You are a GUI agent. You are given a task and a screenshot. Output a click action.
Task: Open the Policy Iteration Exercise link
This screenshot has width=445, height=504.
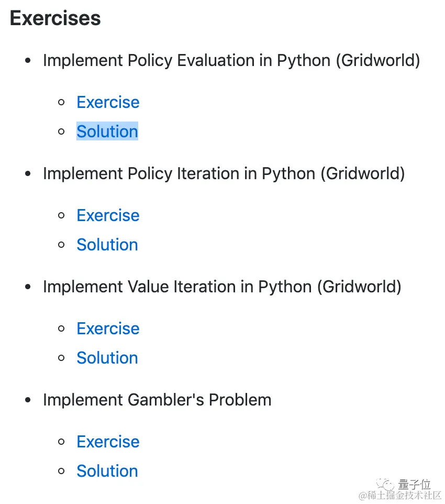108,215
